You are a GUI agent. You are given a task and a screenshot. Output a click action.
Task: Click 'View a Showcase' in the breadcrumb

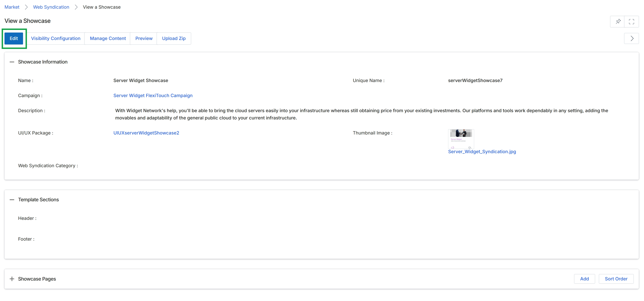point(102,7)
